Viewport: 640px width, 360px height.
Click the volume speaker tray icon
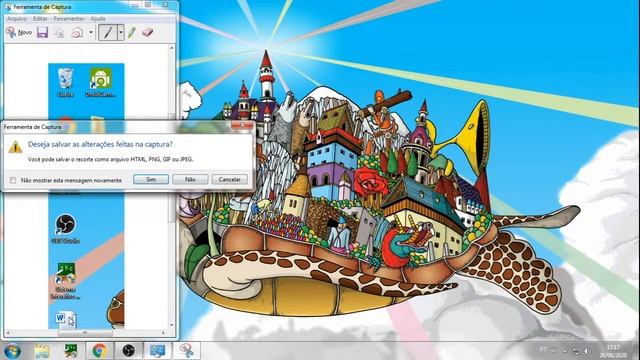(587, 351)
